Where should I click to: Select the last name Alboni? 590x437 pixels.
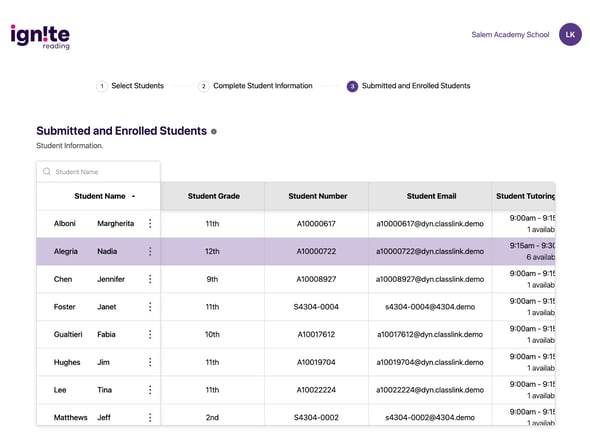(x=65, y=224)
